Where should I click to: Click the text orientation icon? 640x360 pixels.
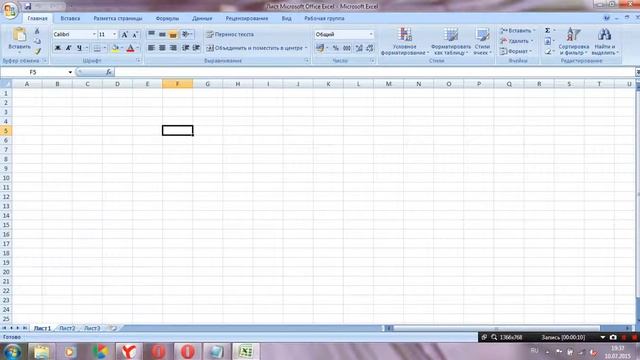pyautogui.click(x=186, y=34)
